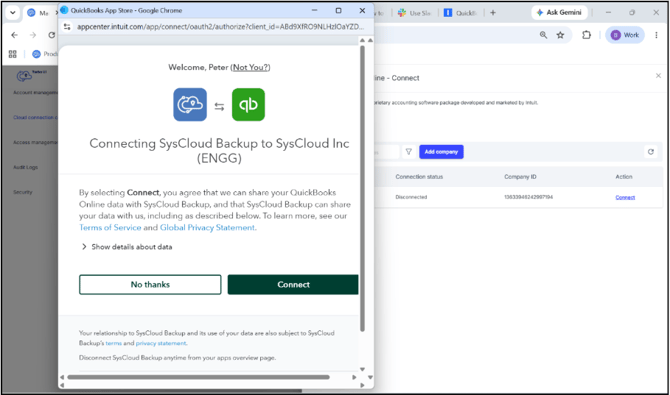The image size is (670, 395).
Task: Open a new tab with plus button
Action: click(493, 13)
